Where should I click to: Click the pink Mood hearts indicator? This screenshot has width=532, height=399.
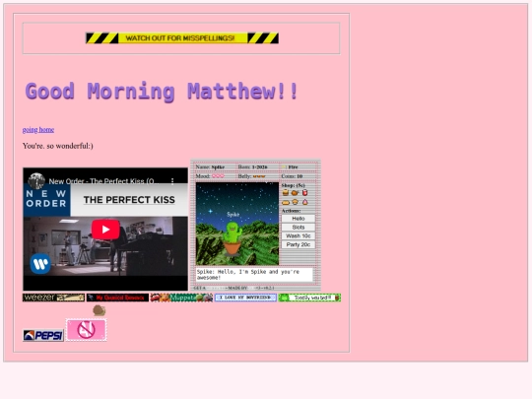pos(218,176)
